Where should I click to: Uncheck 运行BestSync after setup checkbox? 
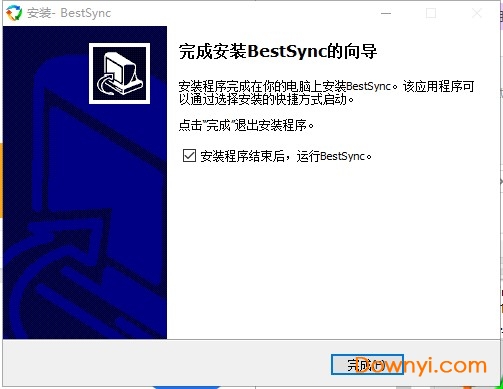[189, 156]
